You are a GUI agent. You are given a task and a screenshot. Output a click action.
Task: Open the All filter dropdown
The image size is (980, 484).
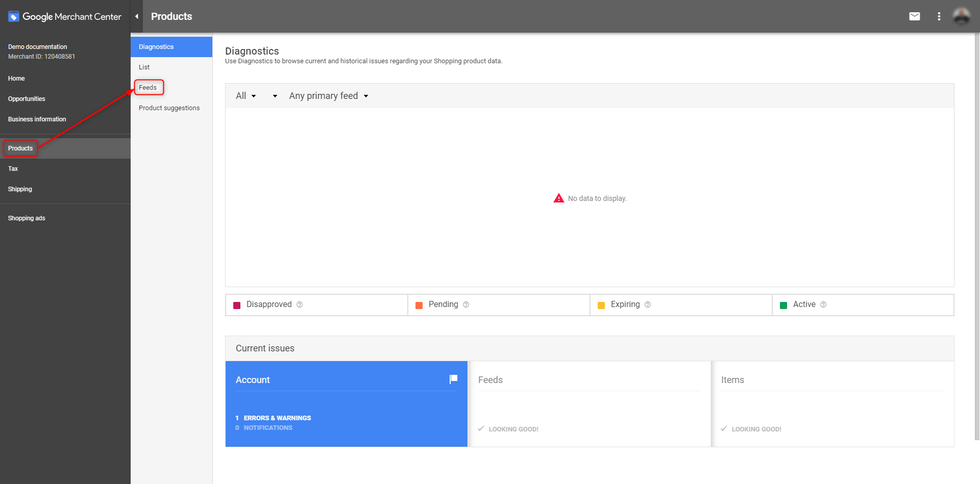pos(246,96)
